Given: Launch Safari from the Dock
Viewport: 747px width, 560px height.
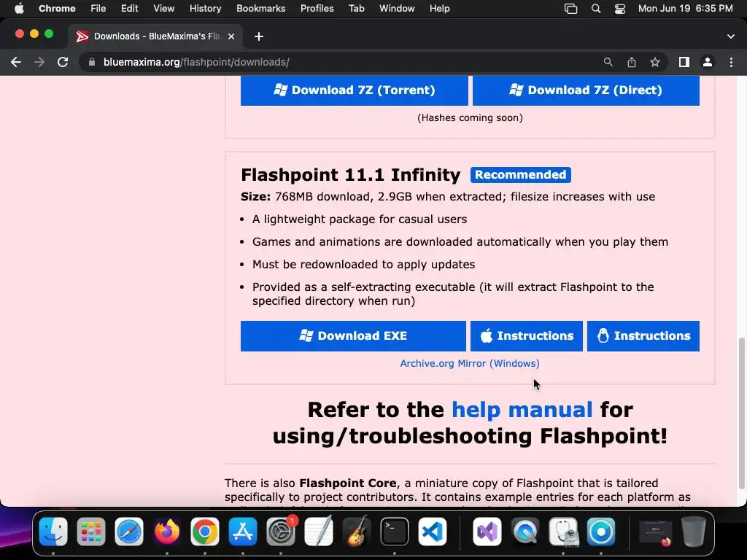Looking at the screenshot, I should [x=129, y=532].
